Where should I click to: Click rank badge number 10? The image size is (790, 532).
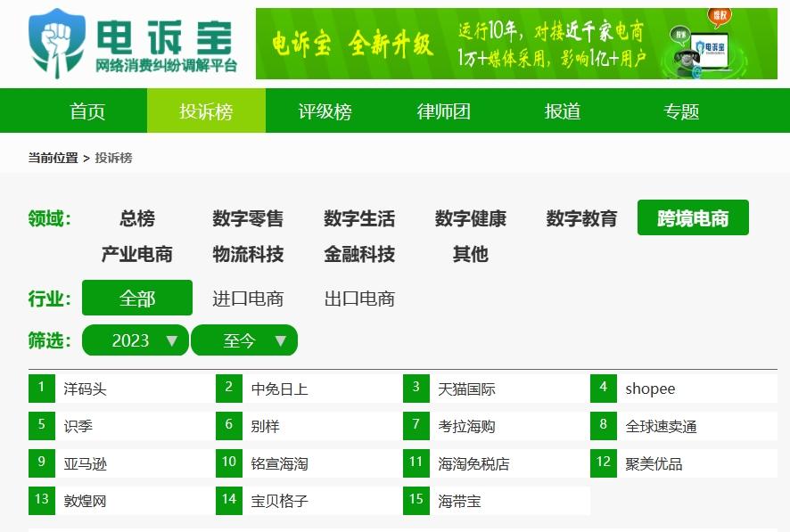pyautogui.click(x=229, y=463)
